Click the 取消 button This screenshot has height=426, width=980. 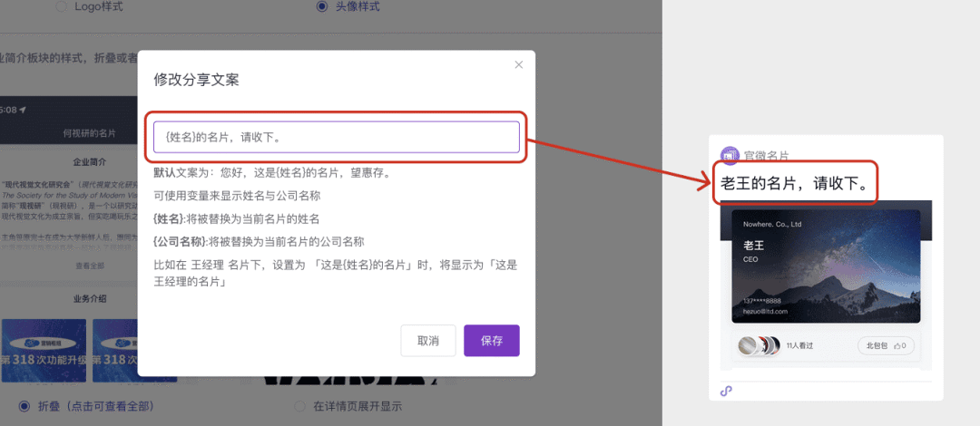coord(428,341)
